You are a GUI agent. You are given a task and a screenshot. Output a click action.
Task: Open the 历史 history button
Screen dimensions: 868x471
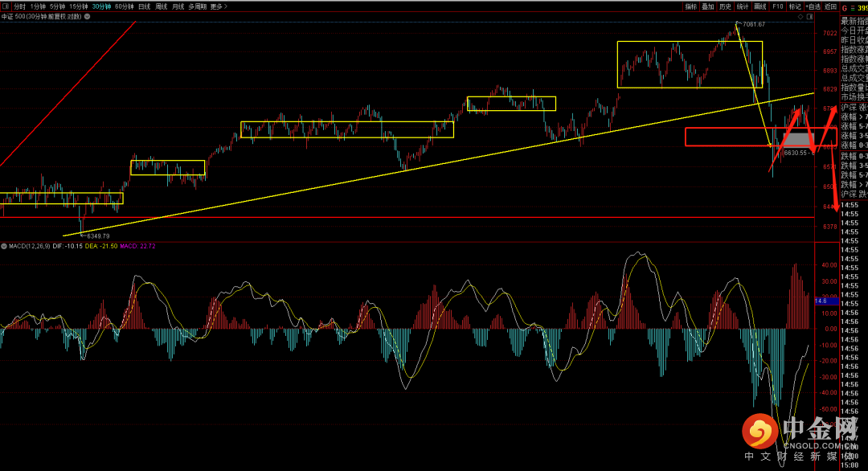pyautogui.click(x=725, y=6)
